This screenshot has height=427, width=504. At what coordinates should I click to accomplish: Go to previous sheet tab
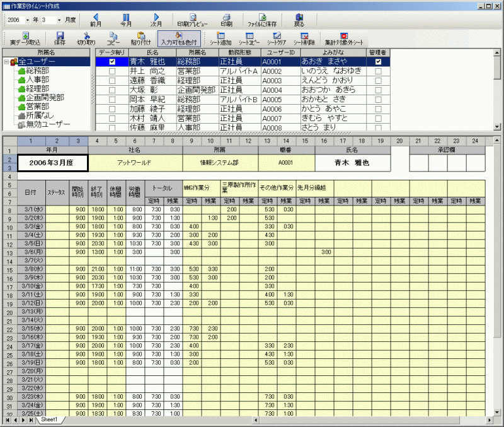tap(15, 420)
